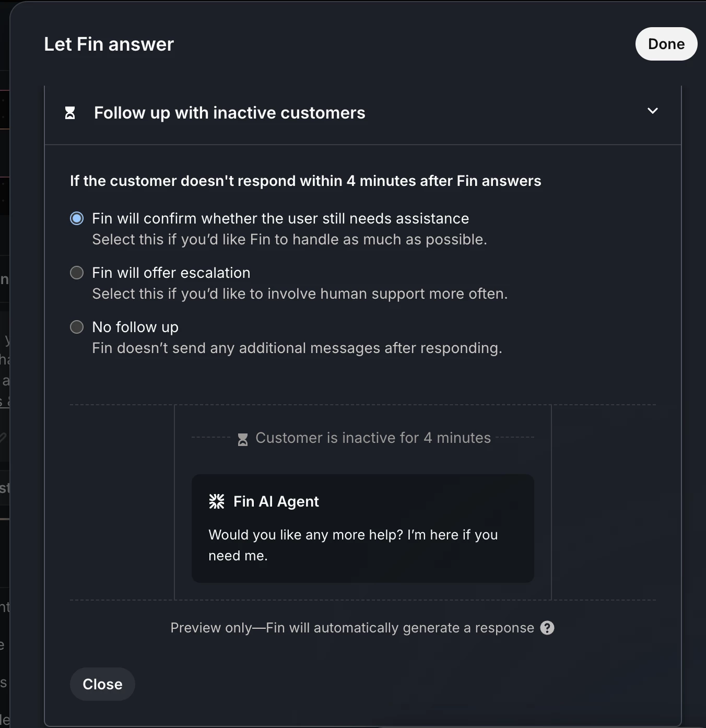Open the help question mark tooltip icon

coord(547,628)
